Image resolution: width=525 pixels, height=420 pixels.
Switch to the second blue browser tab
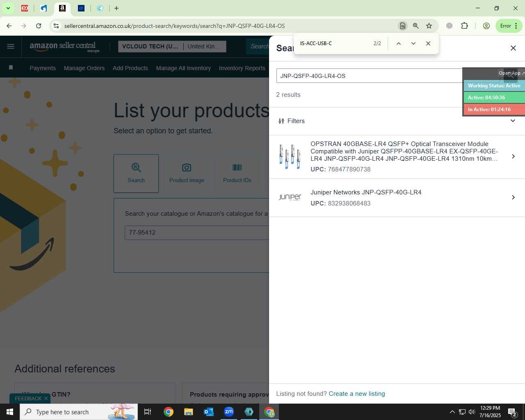[43, 8]
